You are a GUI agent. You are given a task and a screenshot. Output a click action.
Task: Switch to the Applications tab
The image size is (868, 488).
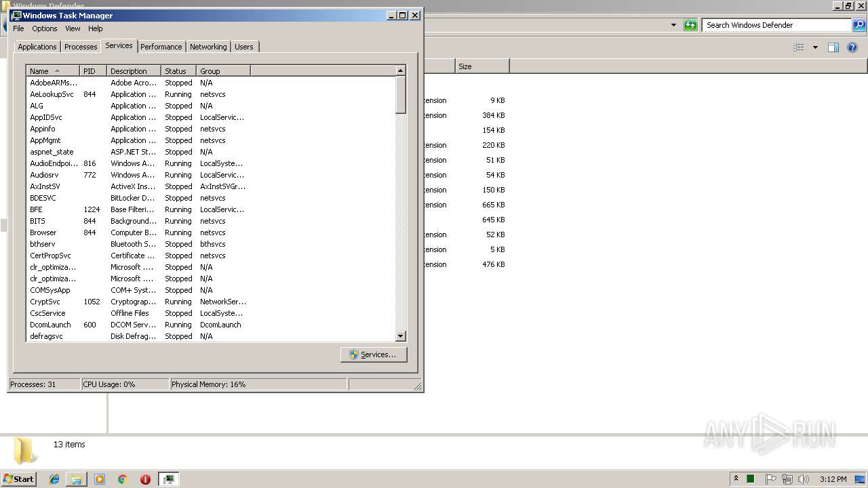(37, 47)
